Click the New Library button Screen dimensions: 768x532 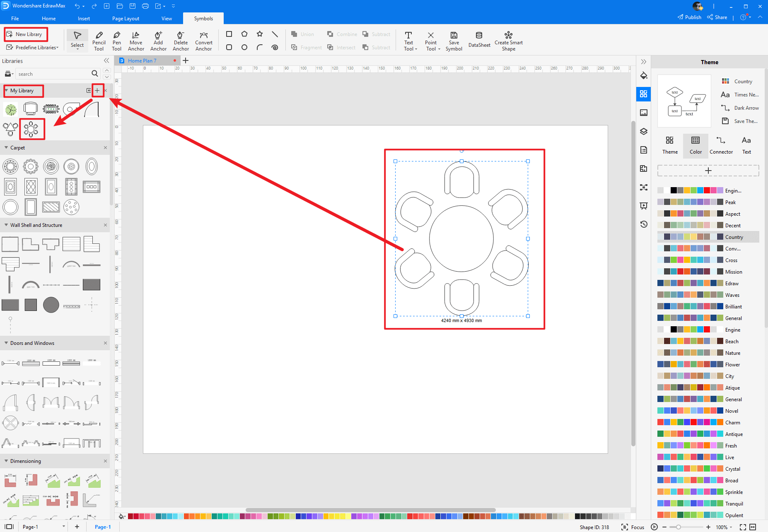pos(26,34)
